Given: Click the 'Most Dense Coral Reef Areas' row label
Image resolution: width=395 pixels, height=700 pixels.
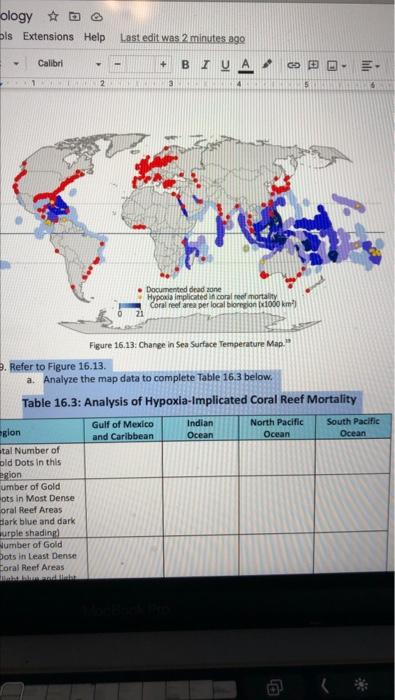Looking at the screenshot, I should point(38,509).
